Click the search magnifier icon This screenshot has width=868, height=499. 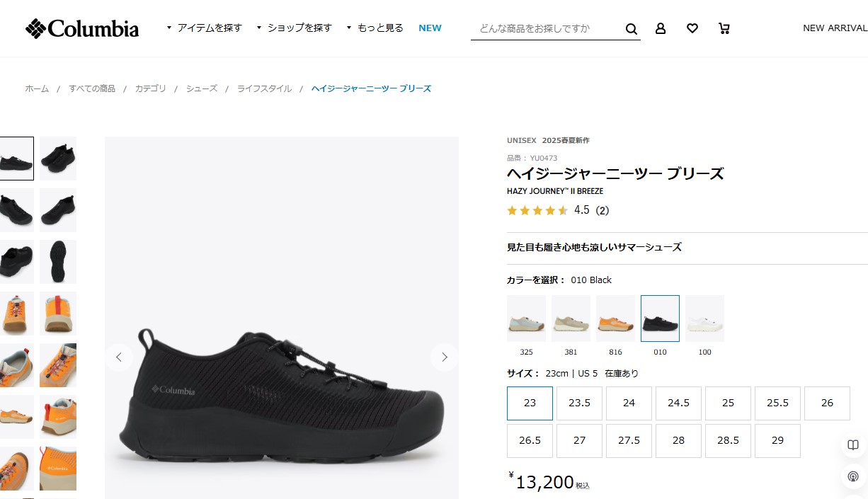pyautogui.click(x=632, y=29)
